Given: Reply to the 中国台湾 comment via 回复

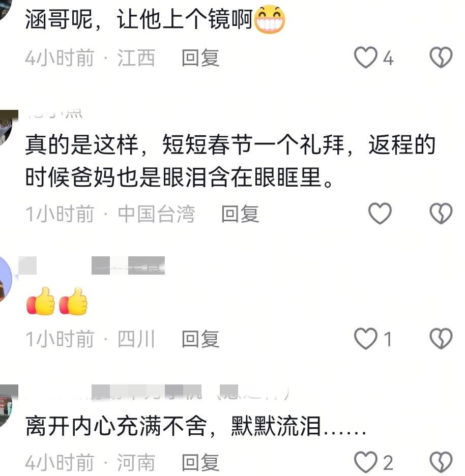Looking at the screenshot, I should (240, 214).
